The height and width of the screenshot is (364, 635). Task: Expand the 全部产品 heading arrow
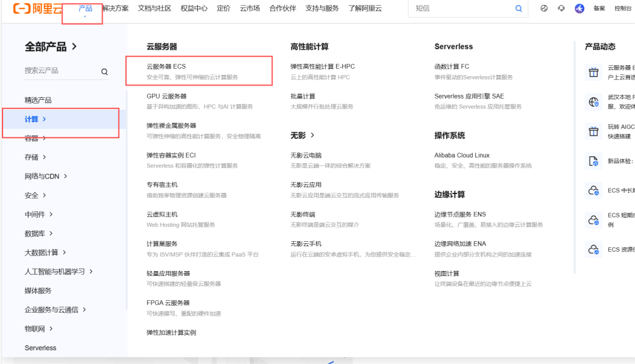tap(74, 47)
